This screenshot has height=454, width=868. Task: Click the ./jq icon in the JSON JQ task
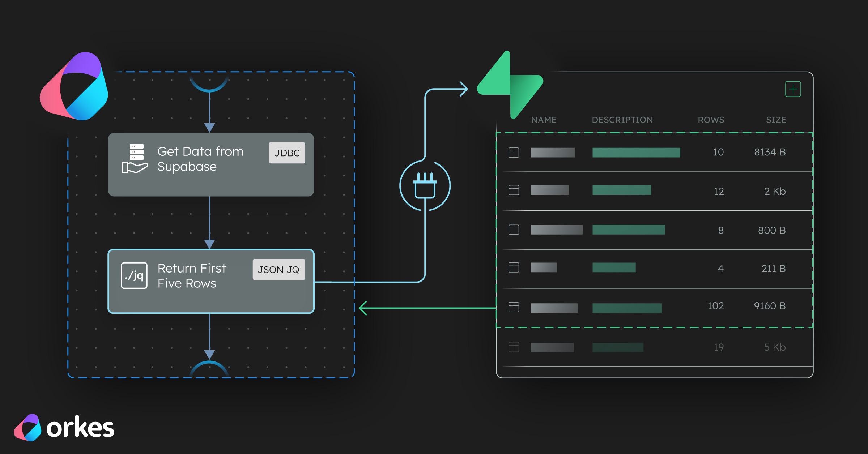click(134, 276)
